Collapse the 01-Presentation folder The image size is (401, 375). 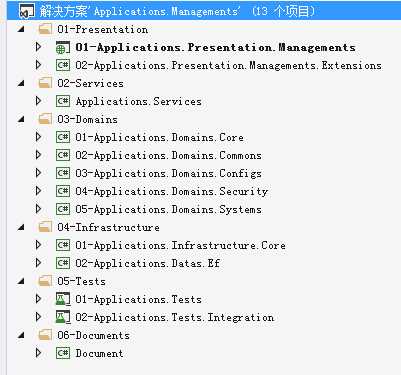[x=22, y=29]
